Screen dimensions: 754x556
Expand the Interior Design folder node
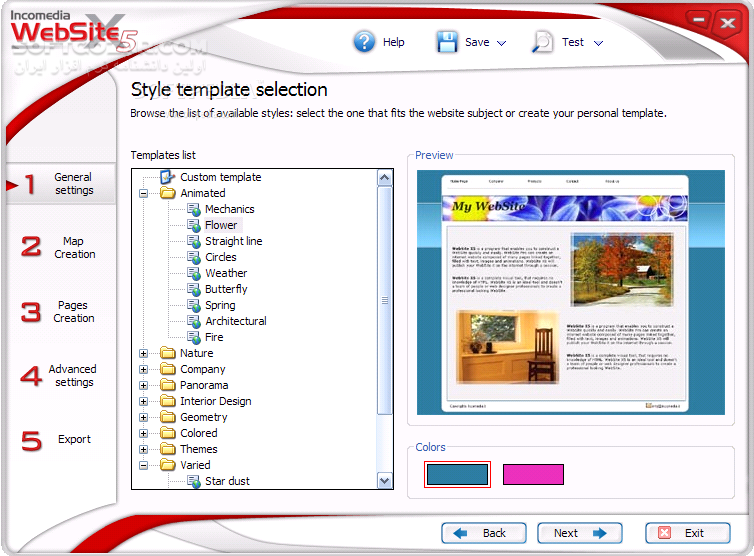tap(143, 401)
